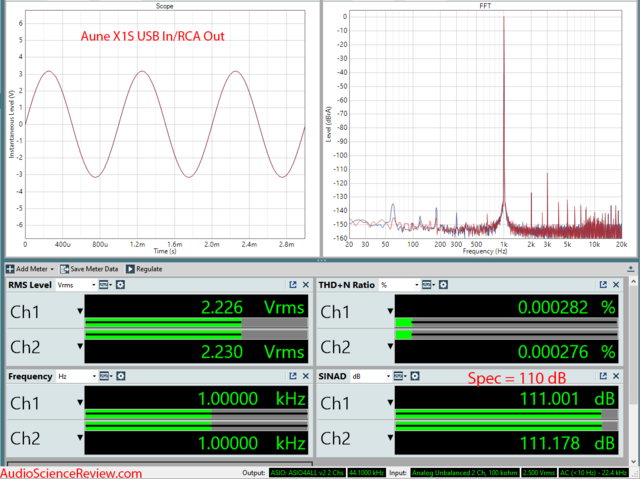Click the Ch1 2.226 Vrms reading
Screen dimensions: 640x479
pyautogui.click(x=253, y=307)
